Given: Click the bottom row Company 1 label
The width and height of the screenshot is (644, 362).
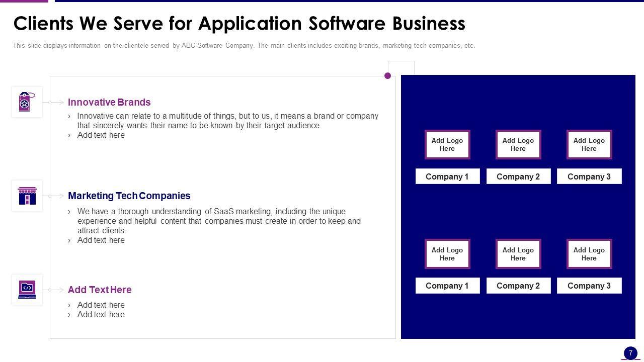Looking at the screenshot, I should tap(447, 286).
